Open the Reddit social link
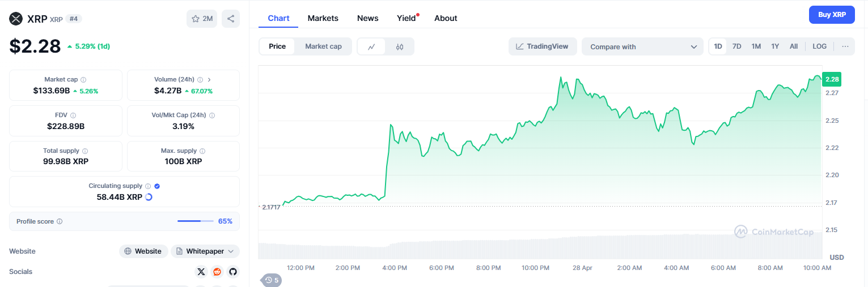The width and height of the screenshot is (868, 287). 217,272
